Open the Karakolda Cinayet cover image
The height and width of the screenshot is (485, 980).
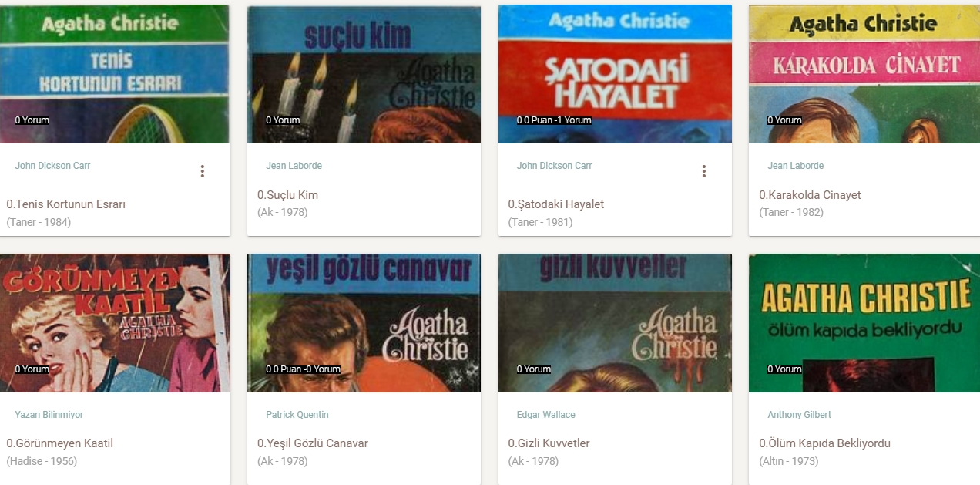(x=864, y=74)
